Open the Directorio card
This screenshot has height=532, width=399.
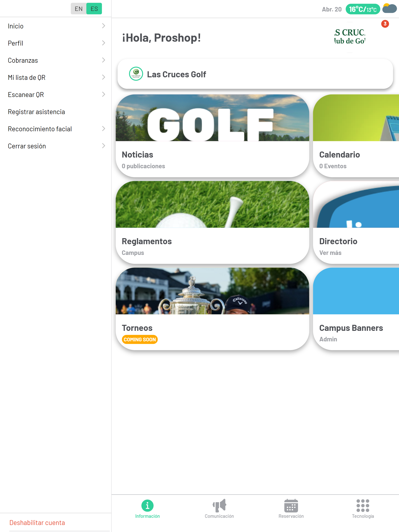pos(356,222)
